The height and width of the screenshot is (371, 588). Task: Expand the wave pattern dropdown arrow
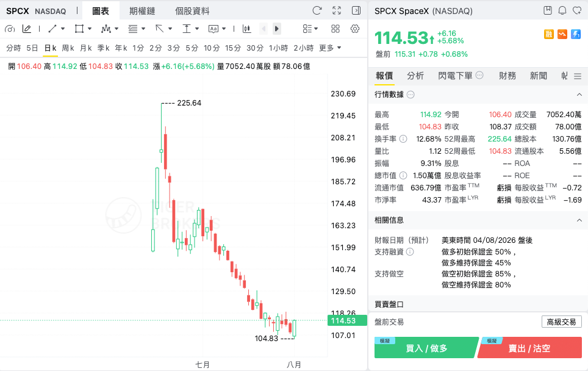click(x=117, y=29)
